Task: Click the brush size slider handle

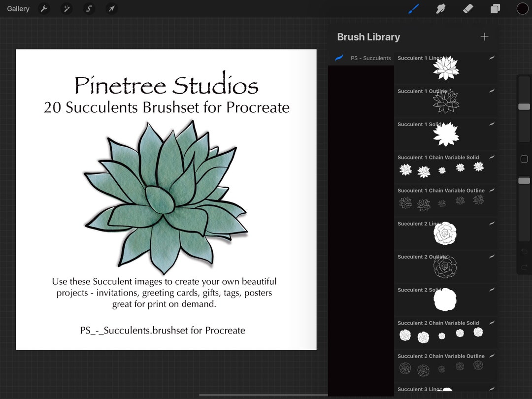Action: point(524,107)
